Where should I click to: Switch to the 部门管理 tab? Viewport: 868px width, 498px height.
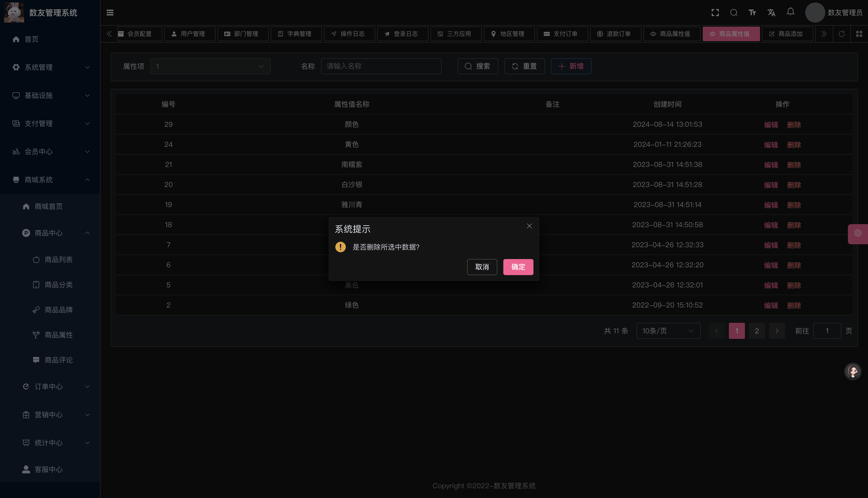click(243, 34)
